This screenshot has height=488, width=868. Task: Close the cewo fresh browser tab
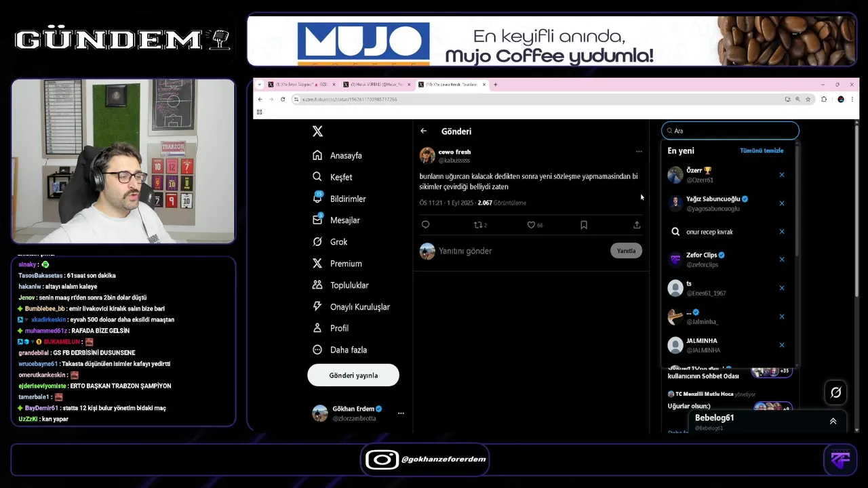click(x=484, y=85)
